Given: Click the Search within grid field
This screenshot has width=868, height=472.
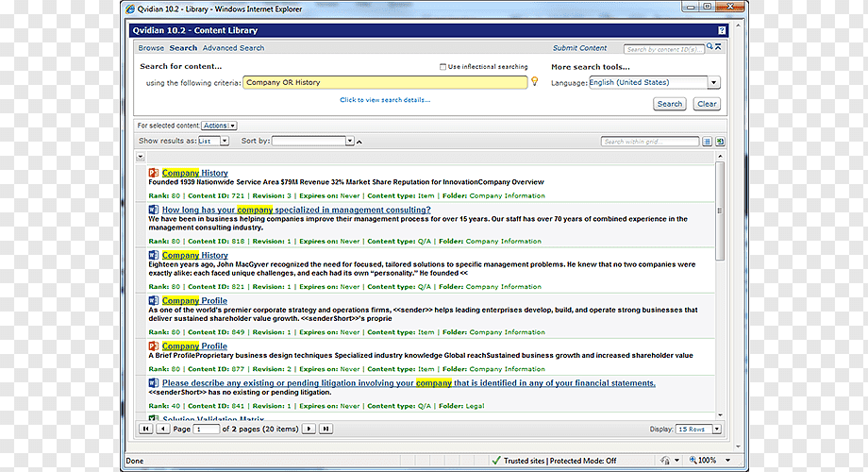Looking at the screenshot, I should pyautogui.click(x=650, y=142).
